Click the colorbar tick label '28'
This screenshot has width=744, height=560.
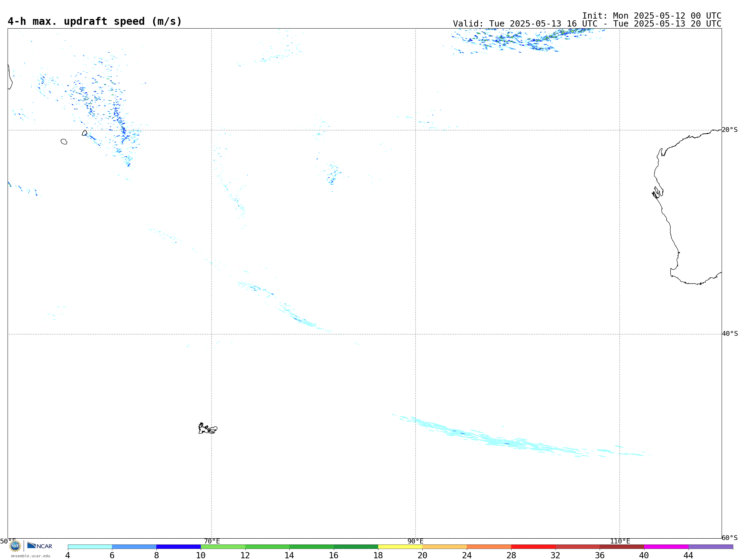[511, 555]
